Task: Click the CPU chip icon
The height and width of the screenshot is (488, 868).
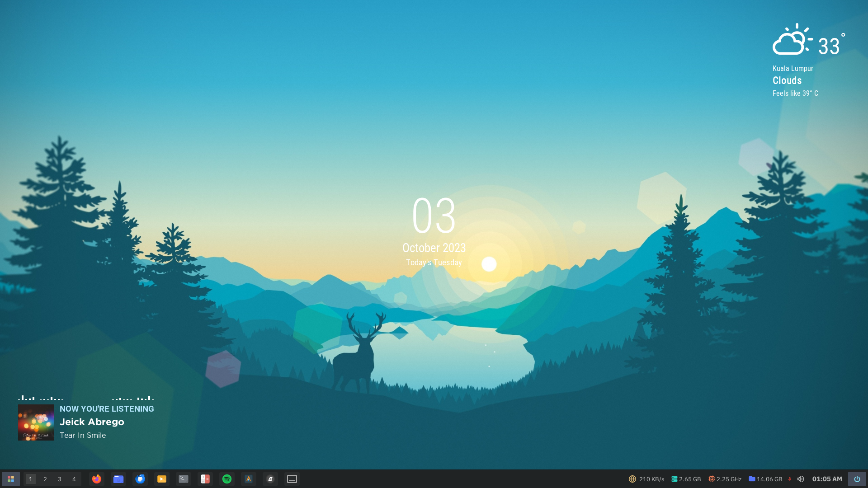Action: (712, 479)
